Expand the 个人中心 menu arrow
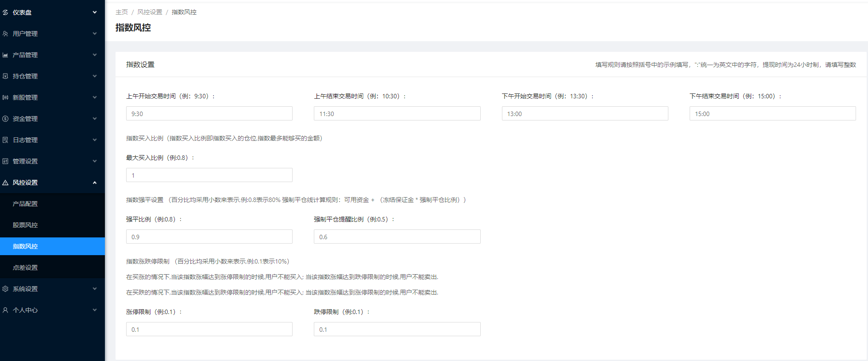The image size is (868, 361). tap(94, 310)
